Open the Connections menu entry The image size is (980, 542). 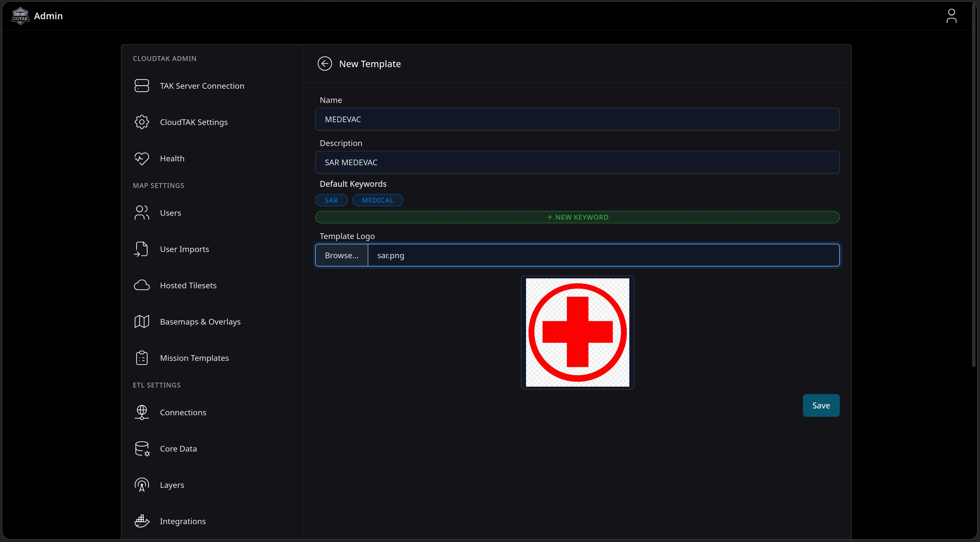pos(212,412)
